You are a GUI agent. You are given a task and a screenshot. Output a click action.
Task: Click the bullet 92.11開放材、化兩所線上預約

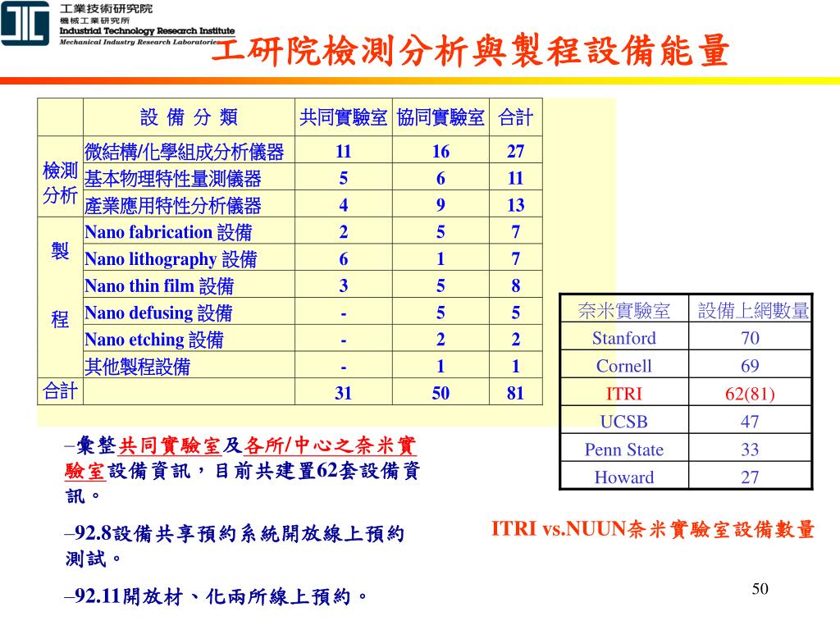pos(216,596)
